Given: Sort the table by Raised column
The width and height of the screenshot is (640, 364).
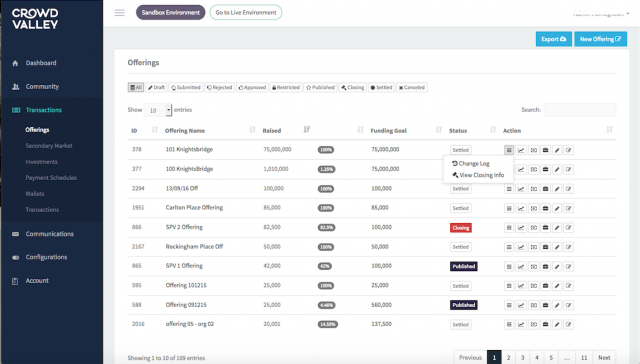Looking at the screenshot, I should tap(286, 131).
